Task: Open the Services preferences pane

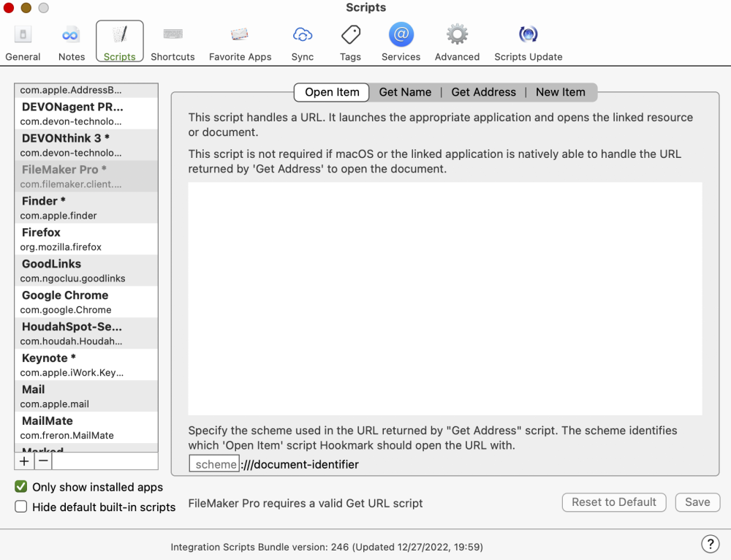Action: [401, 42]
